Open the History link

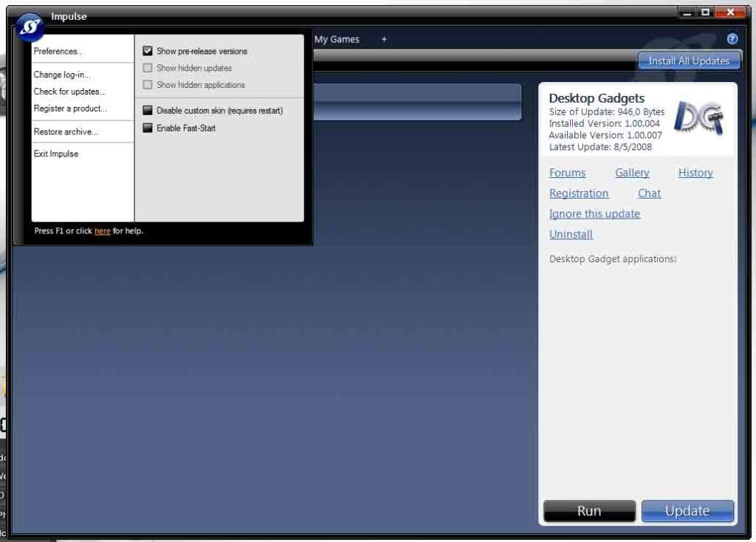695,173
